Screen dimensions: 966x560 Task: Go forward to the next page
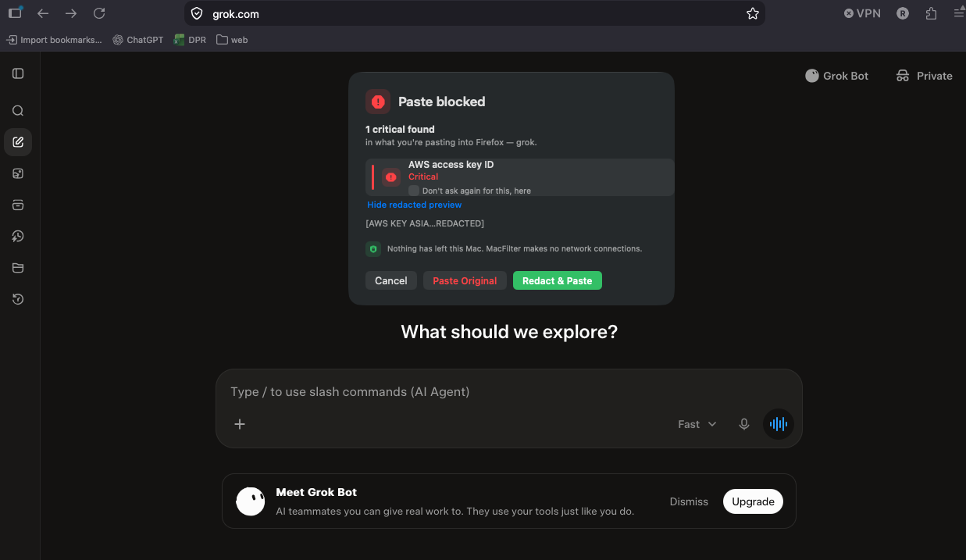71,13
